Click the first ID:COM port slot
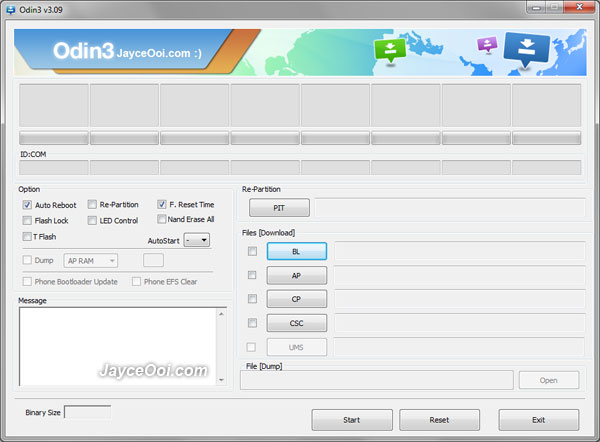This screenshot has width=600, height=442. pyautogui.click(x=54, y=168)
